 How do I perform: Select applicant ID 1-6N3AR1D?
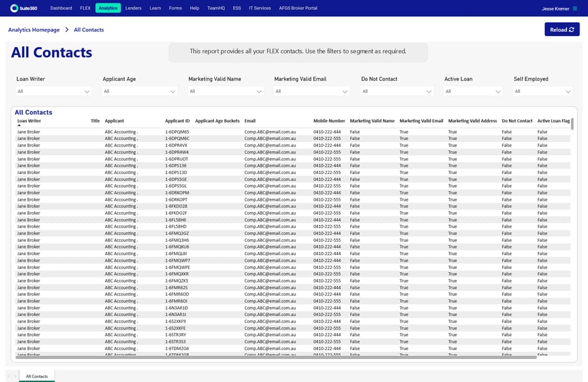click(176, 307)
